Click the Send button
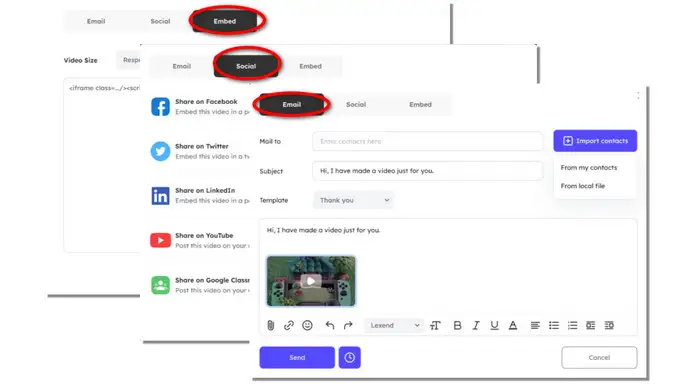The width and height of the screenshot is (700, 384). 297,358
